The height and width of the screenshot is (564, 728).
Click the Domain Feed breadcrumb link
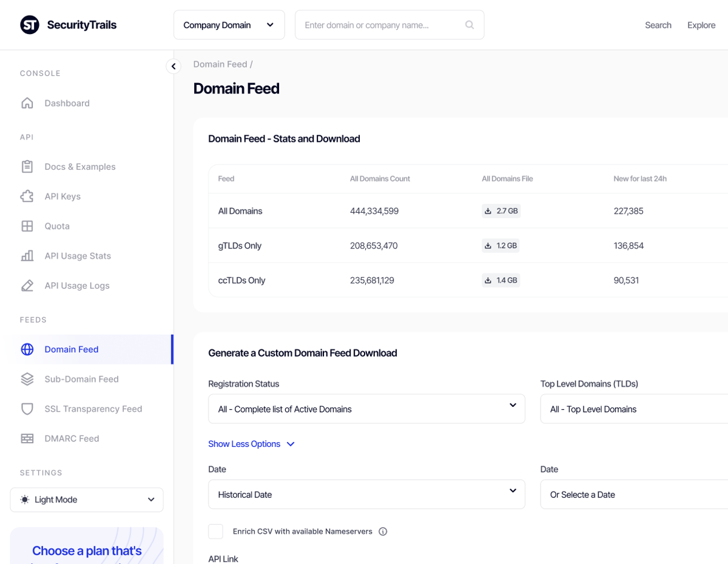coord(220,64)
